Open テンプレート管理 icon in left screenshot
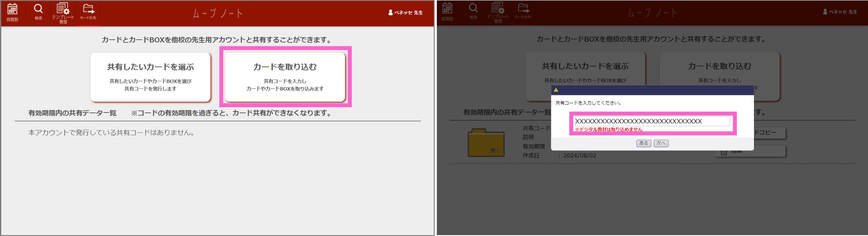868x236 pixels. click(x=63, y=12)
